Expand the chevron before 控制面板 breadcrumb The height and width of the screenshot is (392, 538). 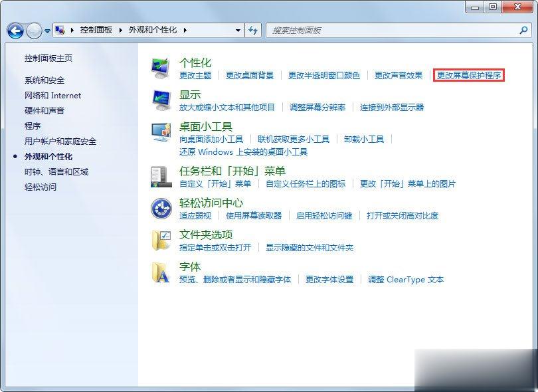(x=72, y=30)
